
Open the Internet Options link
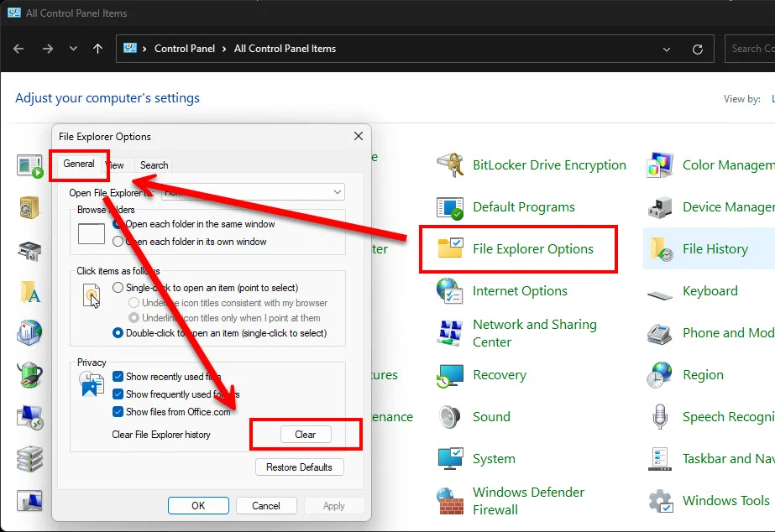tap(520, 291)
